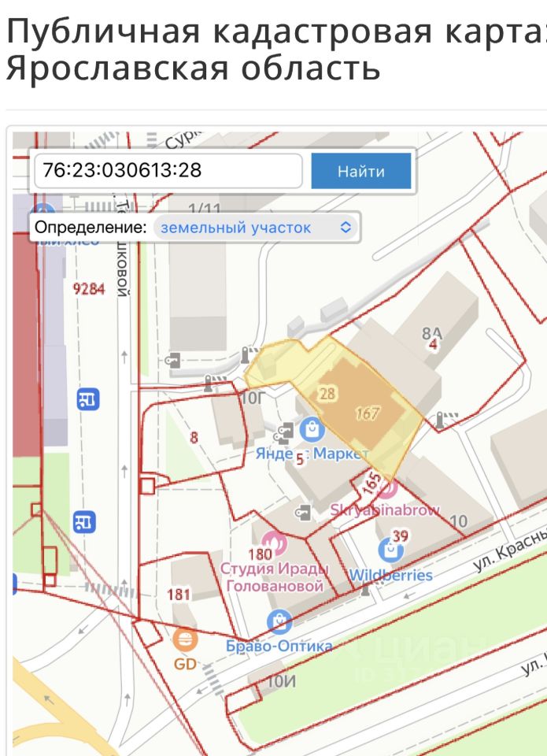Open the Студия Ирады Головановой pink marker
The image size is (547, 756).
(275, 543)
